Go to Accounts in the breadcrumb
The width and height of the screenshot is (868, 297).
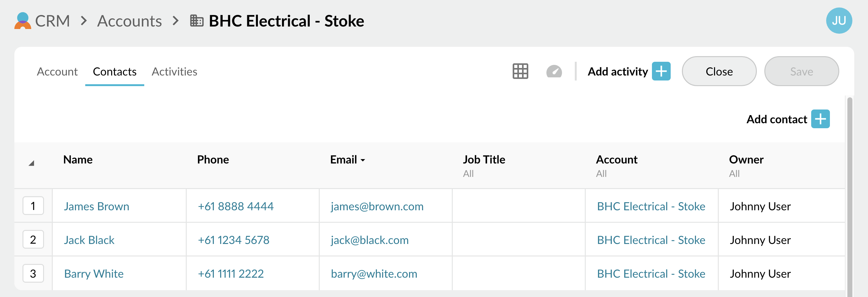pyautogui.click(x=129, y=21)
